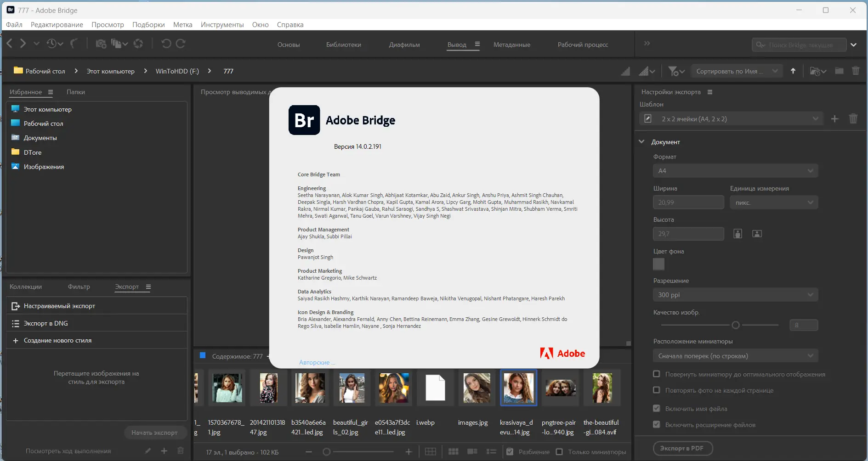Screen dimensions: 868x461
Task: Open navigation history dropdown arrow
Action: [x=37, y=44]
